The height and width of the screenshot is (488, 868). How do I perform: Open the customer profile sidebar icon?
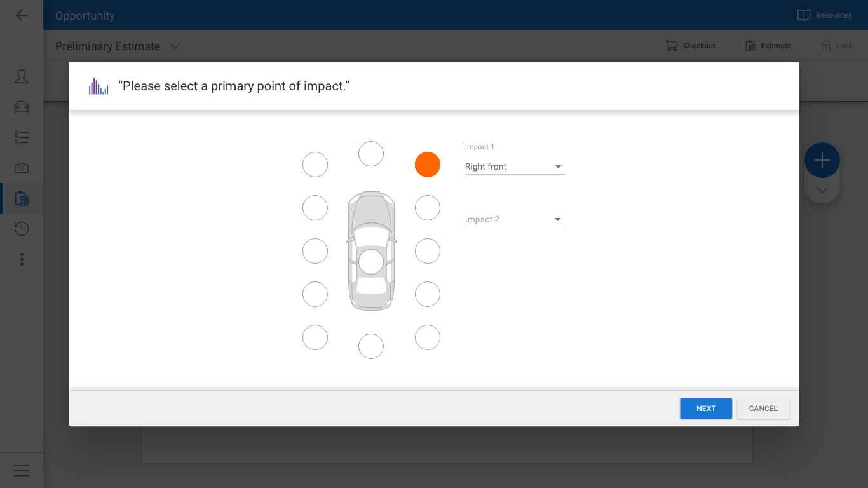point(22,77)
